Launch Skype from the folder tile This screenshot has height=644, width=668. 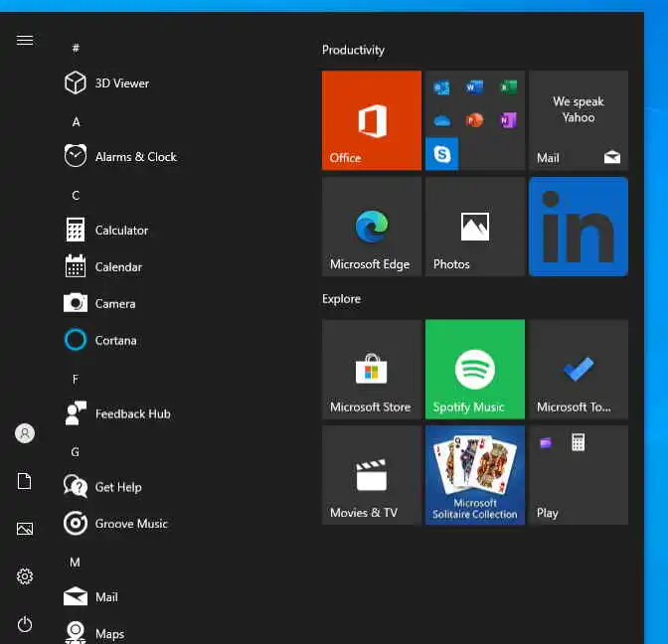(x=441, y=154)
